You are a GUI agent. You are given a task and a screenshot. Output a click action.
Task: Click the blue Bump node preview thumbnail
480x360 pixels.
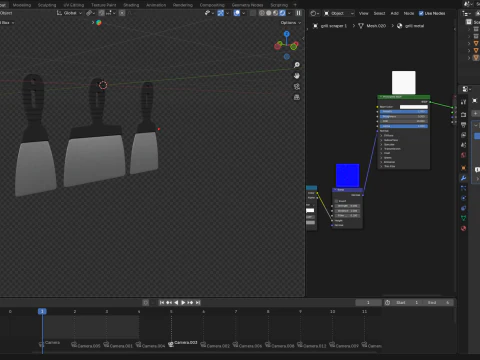347,175
